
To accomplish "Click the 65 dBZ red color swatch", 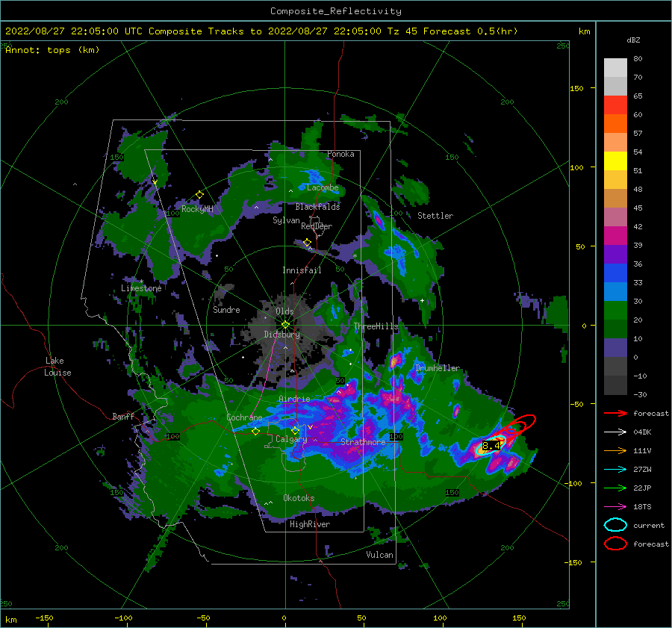I will pyautogui.click(x=615, y=105).
